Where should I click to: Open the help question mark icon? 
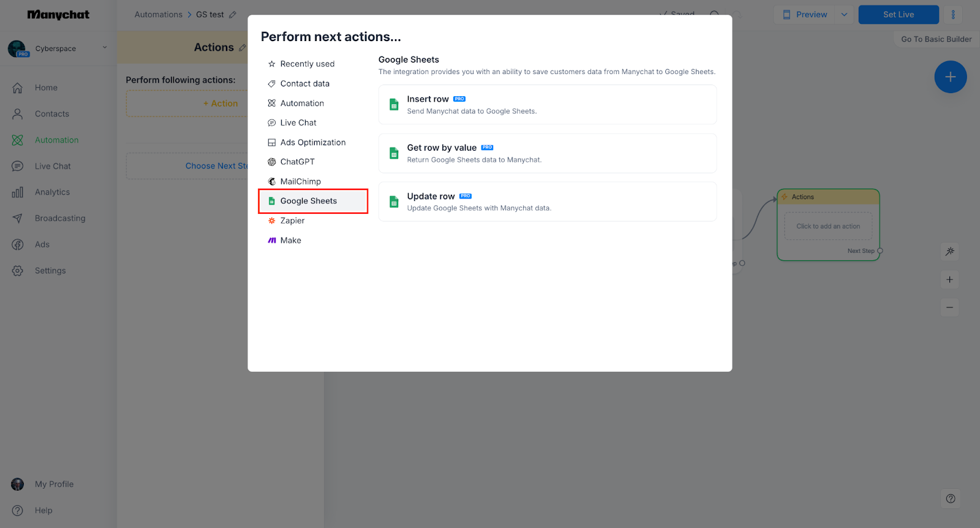tap(950, 499)
